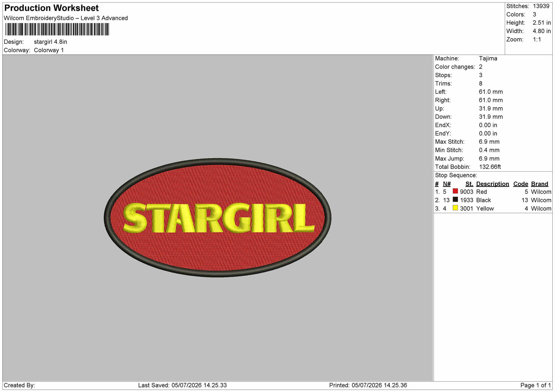
Task: Click the Created By label in footer
Action: pyautogui.click(x=19, y=385)
